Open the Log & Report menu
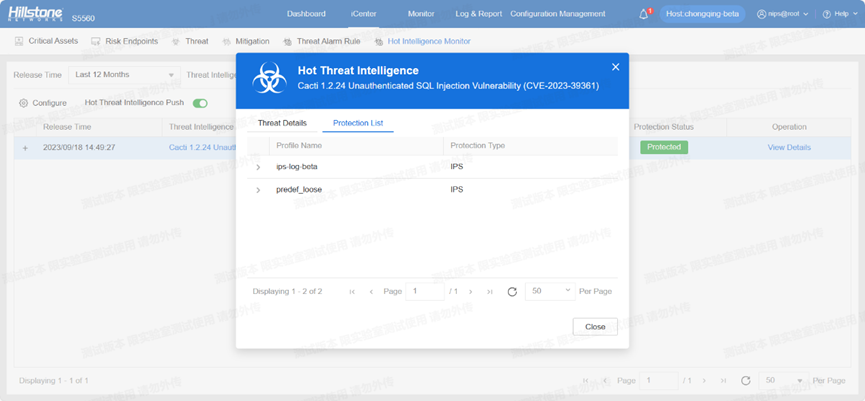This screenshot has width=865, height=401. coord(479,14)
